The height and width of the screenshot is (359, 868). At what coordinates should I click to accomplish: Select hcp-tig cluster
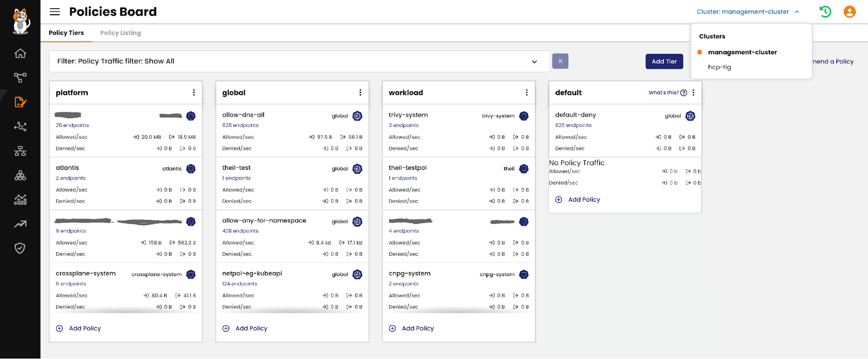tap(719, 67)
